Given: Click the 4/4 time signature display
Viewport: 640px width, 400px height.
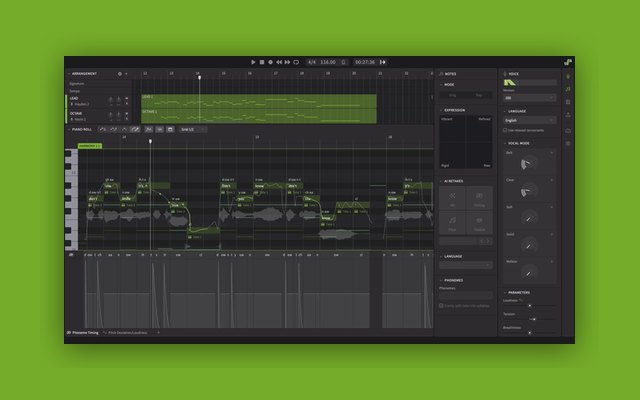Looking at the screenshot, I should (x=312, y=62).
